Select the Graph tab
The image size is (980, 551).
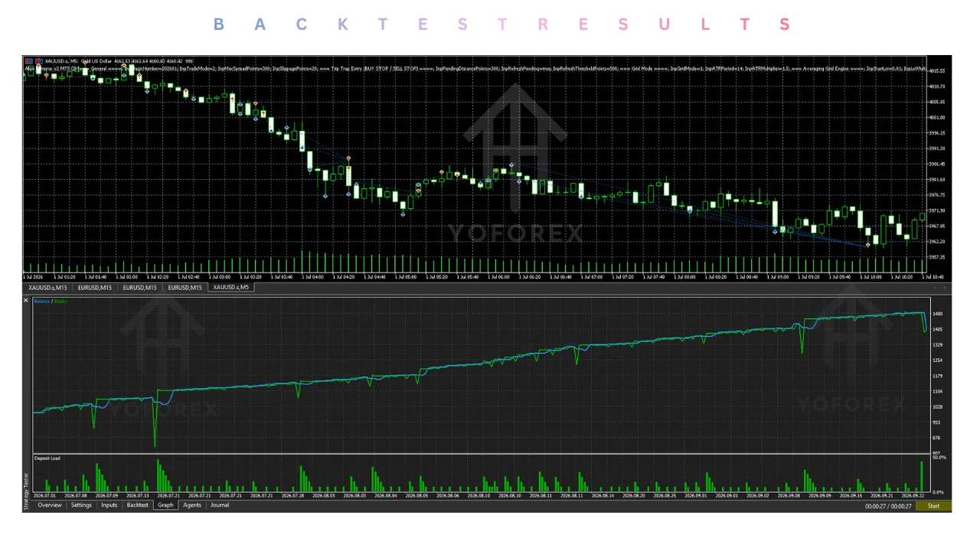pos(165,505)
